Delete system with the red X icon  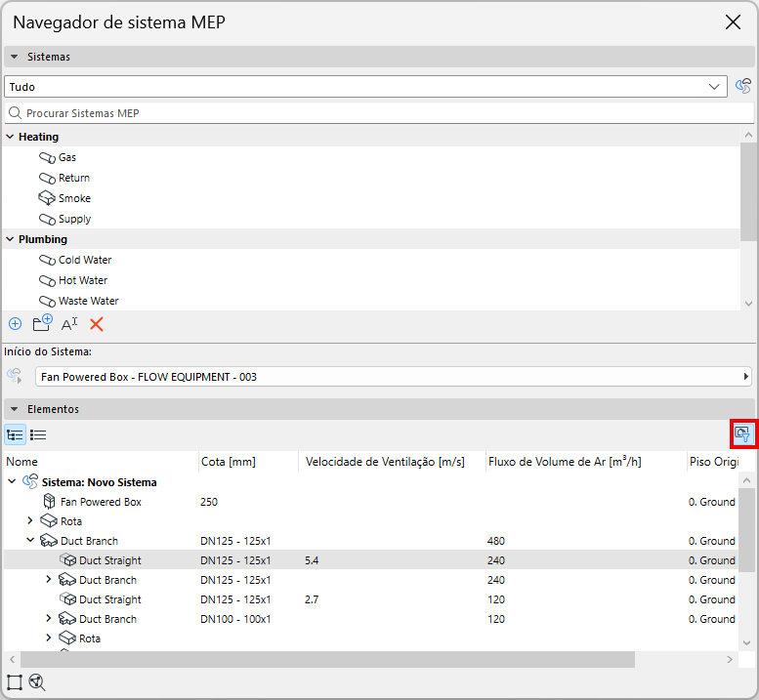[x=97, y=324]
